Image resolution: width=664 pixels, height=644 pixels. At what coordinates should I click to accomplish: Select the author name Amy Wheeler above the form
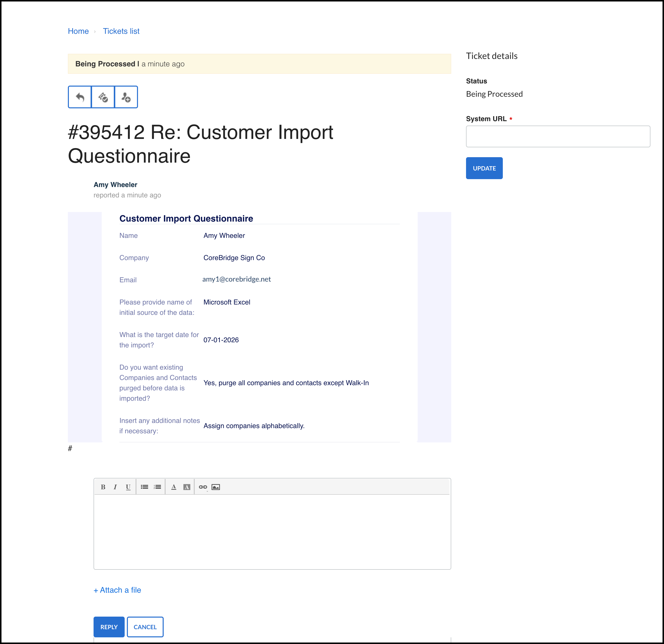pyautogui.click(x=116, y=185)
